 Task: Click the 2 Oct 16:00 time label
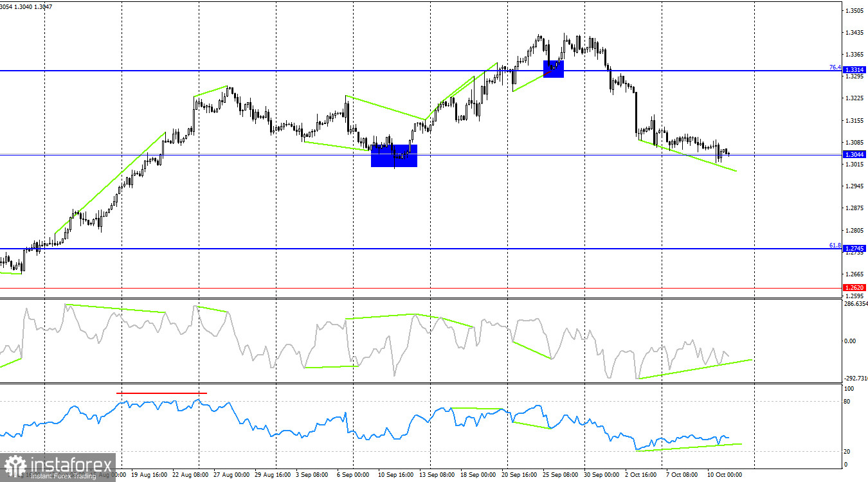pyautogui.click(x=640, y=475)
